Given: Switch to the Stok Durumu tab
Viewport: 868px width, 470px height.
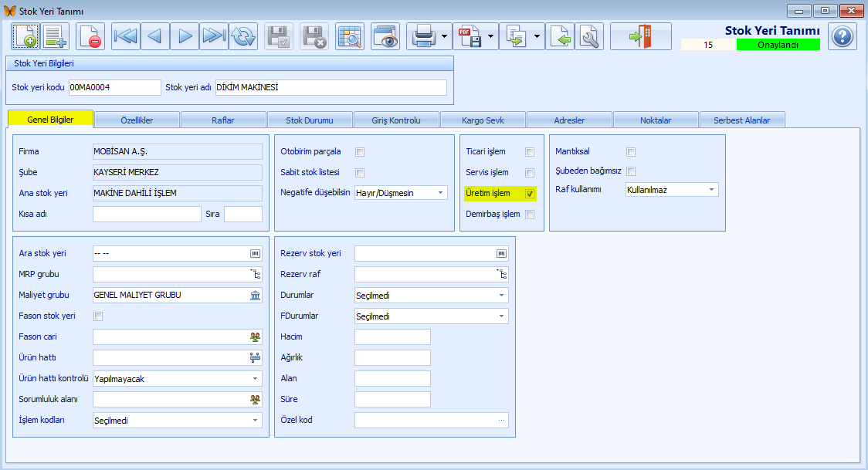Looking at the screenshot, I should pos(310,120).
